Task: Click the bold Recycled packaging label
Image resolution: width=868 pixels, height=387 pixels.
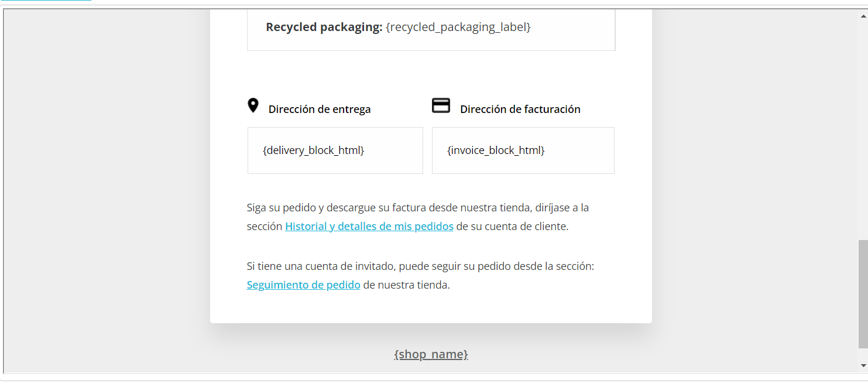Action: coord(324,27)
